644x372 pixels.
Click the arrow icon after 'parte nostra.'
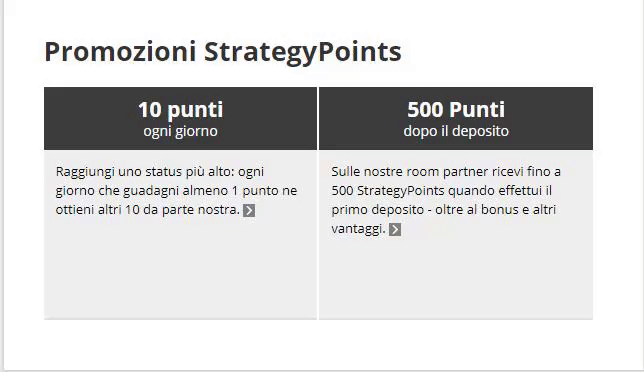(249, 211)
